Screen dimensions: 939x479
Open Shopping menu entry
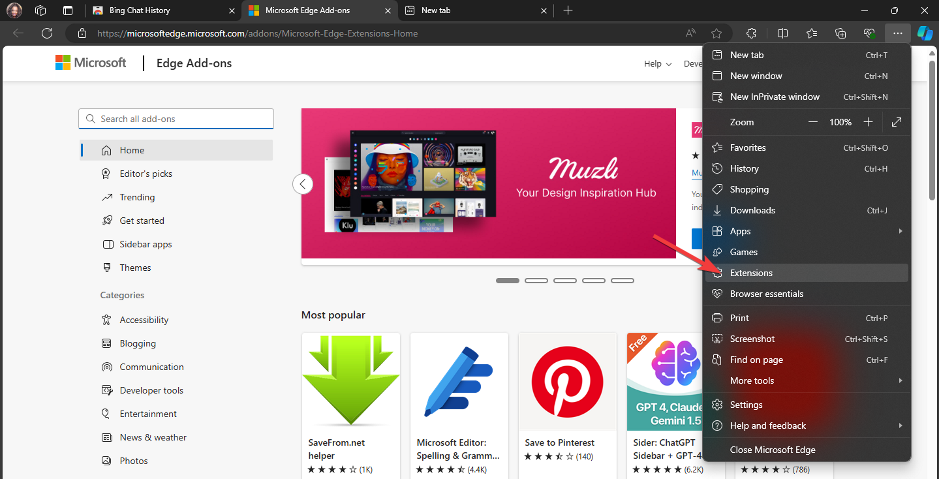(807, 190)
